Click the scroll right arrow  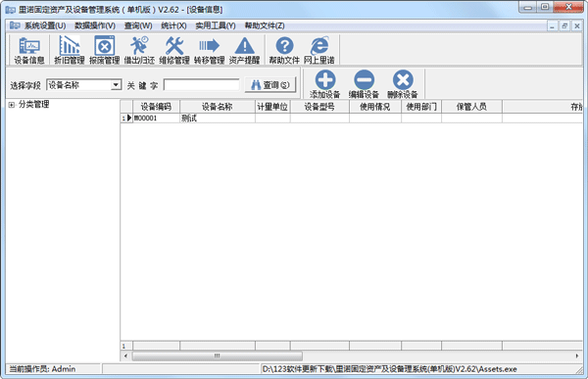pyautogui.click(x=577, y=355)
